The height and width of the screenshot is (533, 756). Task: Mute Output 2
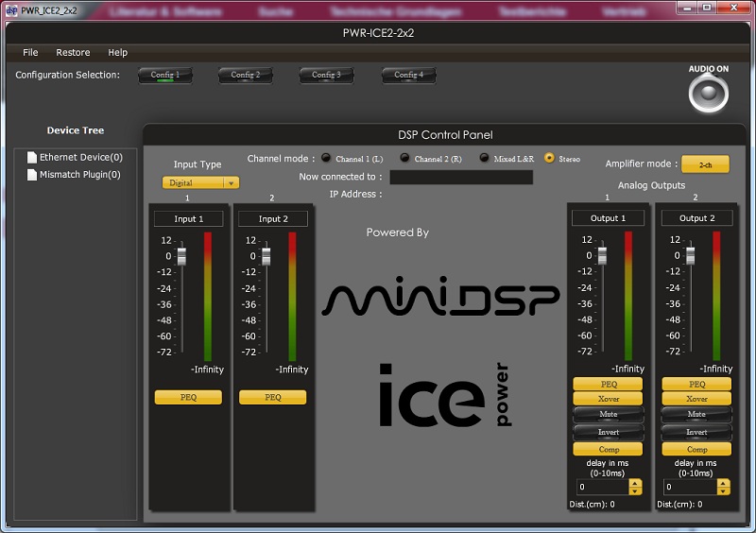tap(696, 416)
